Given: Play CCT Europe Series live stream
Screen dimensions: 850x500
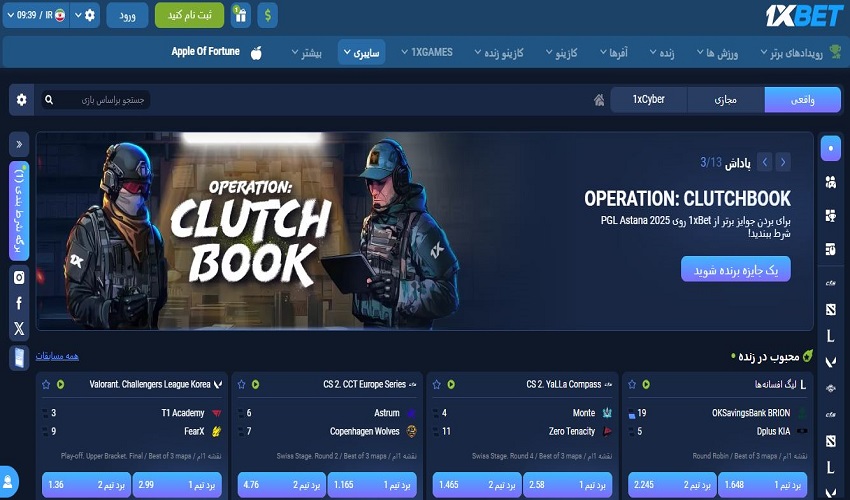Looking at the screenshot, I should [x=255, y=384].
